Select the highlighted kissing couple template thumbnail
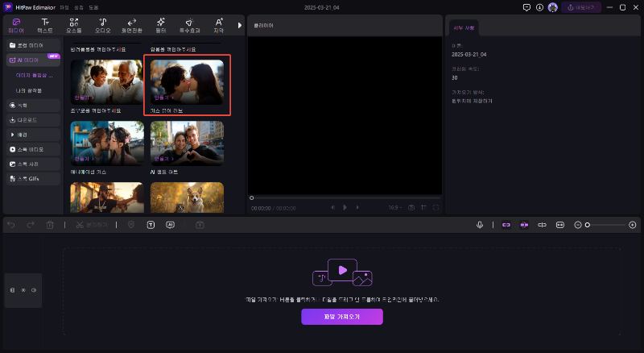Screen dimensions: 644x353 (187, 82)
